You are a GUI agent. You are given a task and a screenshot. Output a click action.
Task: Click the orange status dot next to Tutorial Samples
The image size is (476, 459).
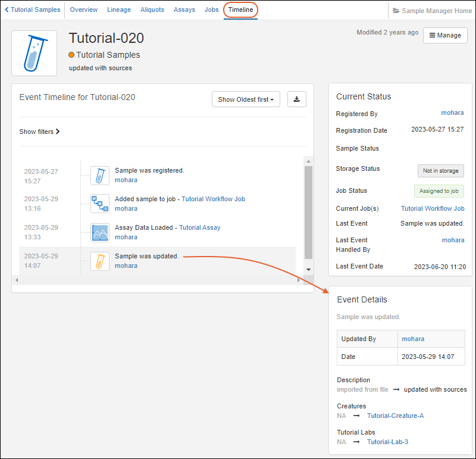coord(72,55)
